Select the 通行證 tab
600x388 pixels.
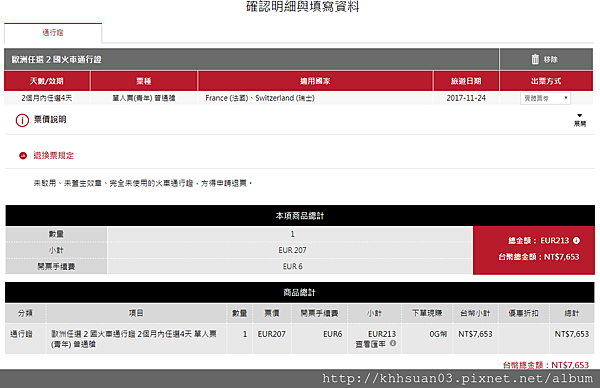pos(53,33)
